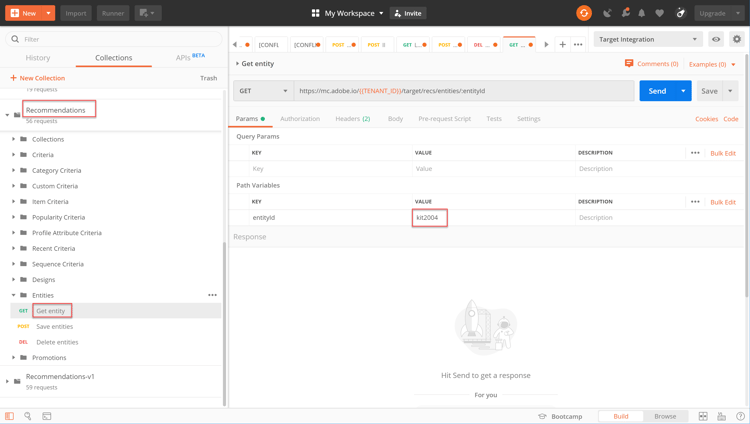Open the new window icon button
This screenshot has width=750, height=424.
148,13
